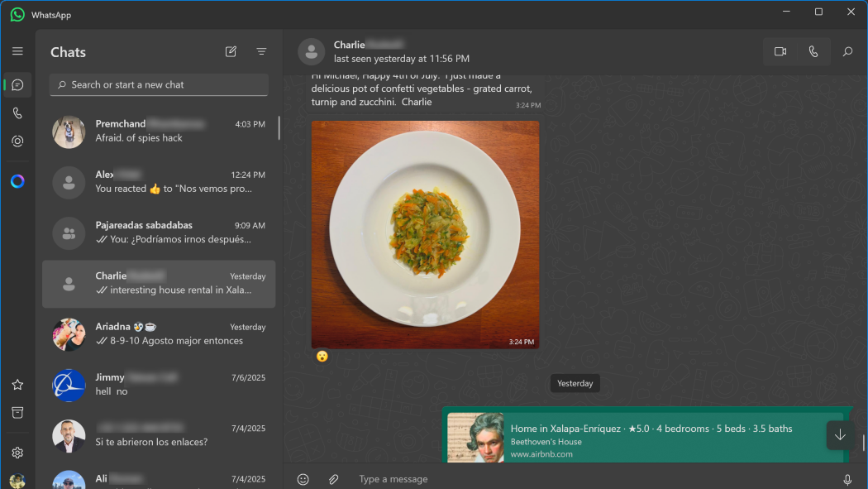Open WhatsApp settings
Screen dimensions: 868x489
click(x=17, y=453)
